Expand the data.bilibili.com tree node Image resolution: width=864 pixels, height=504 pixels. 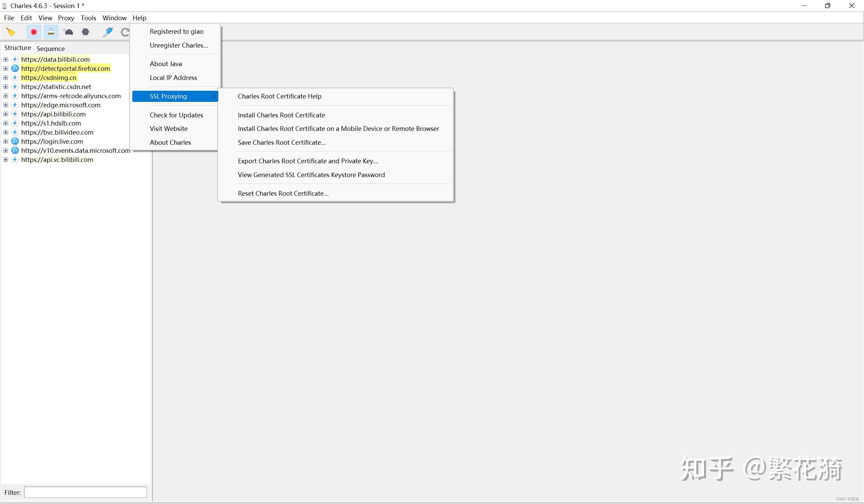pos(5,59)
